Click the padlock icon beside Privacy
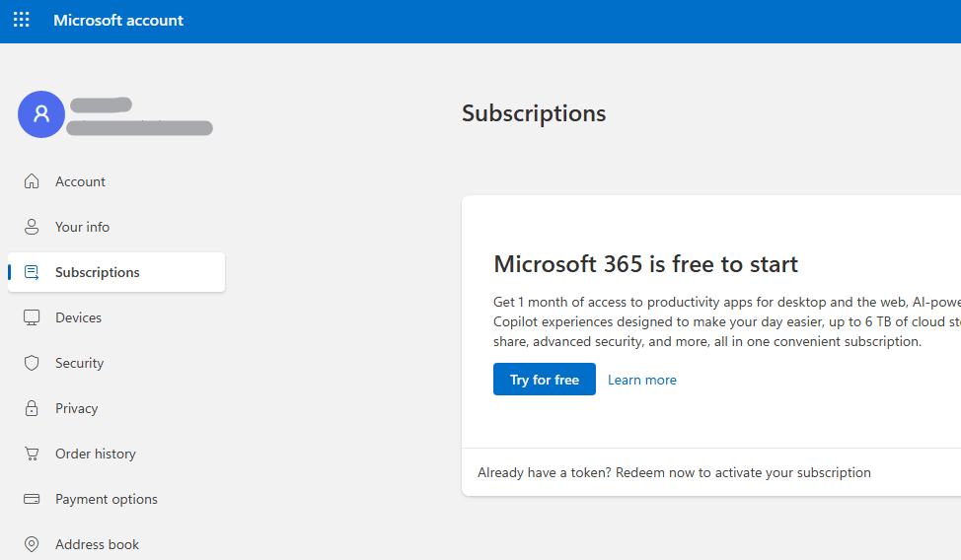 [x=32, y=408]
